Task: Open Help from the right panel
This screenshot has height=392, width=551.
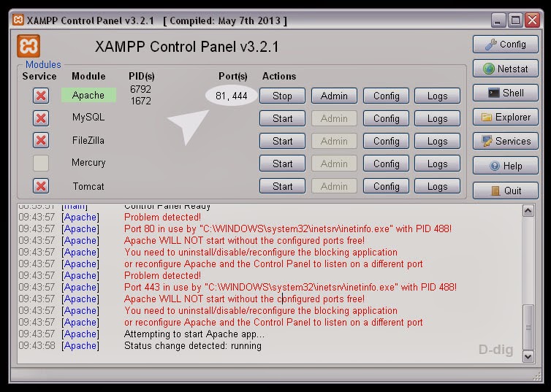Action: pyautogui.click(x=505, y=166)
